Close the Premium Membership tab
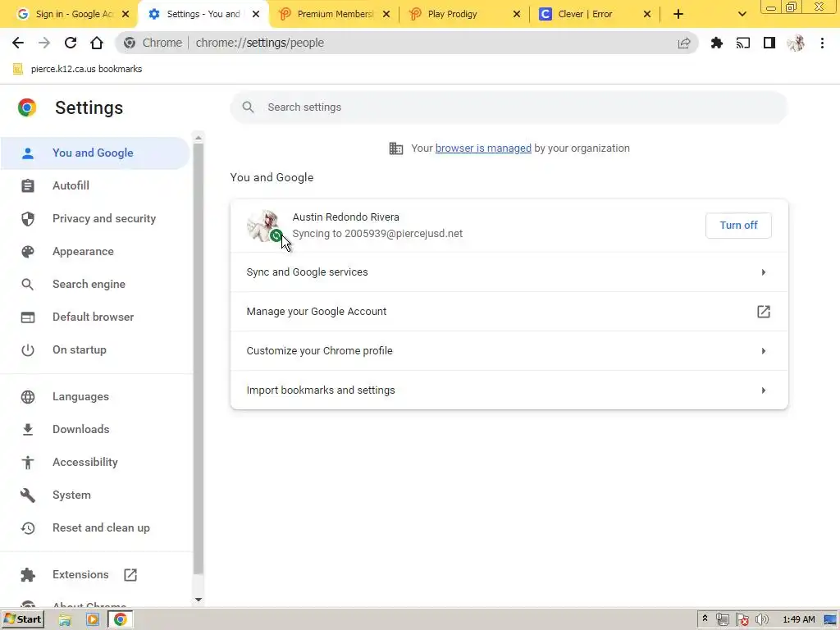This screenshot has height=630, width=840. [x=386, y=14]
